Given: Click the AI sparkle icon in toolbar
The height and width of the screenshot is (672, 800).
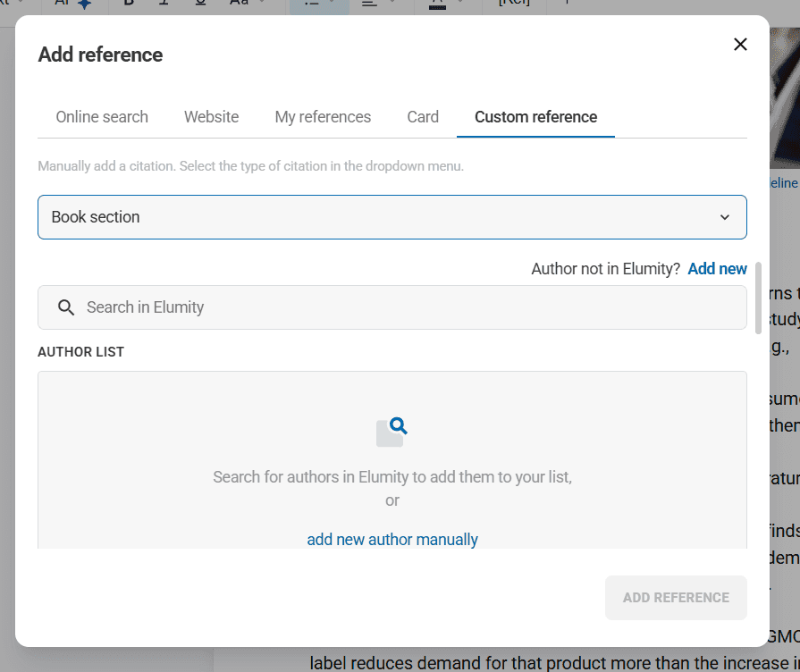Looking at the screenshot, I should pos(84,4).
